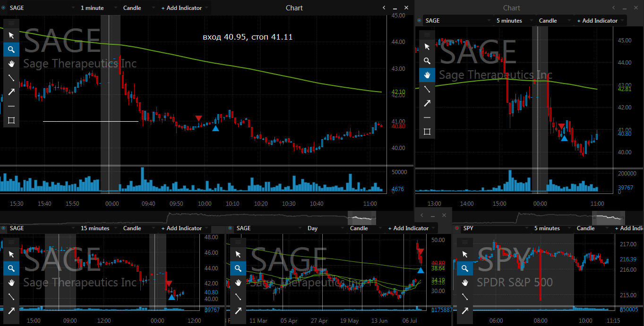This screenshot has height=326, width=644.
Task: Select pointer tool in 1 minute SAGE chart
Action: coord(11,35)
